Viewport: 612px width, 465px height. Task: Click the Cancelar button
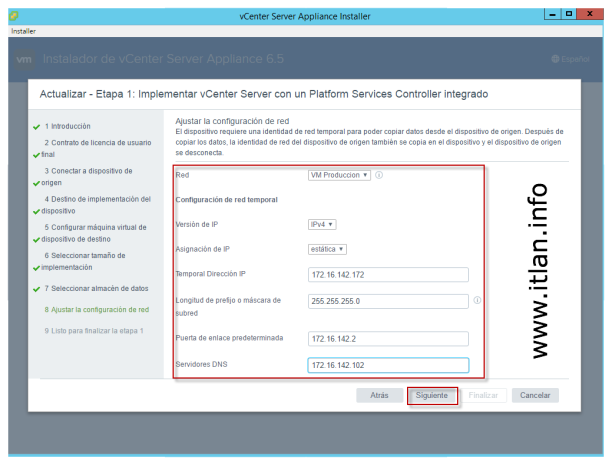[534, 395]
